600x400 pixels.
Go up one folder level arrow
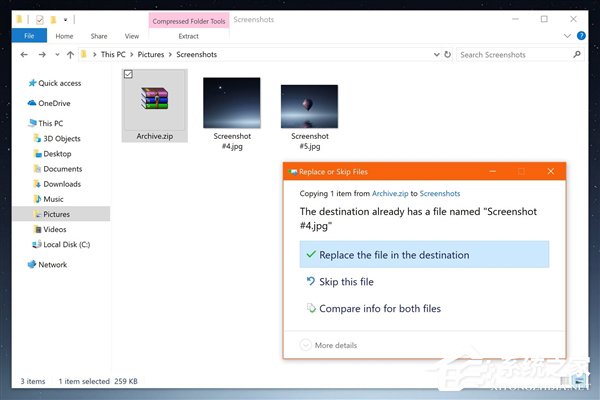click(x=70, y=55)
